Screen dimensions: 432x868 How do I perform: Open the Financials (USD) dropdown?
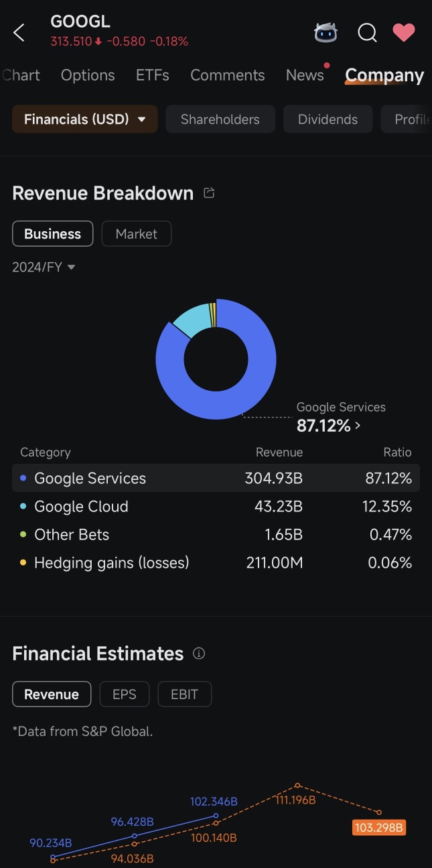[85, 119]
